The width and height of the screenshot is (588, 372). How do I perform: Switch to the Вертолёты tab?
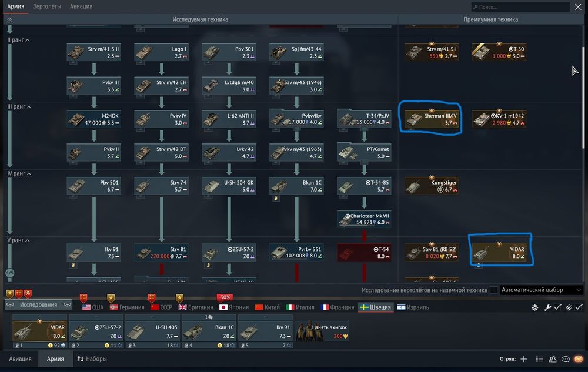[x=47, y=6]
